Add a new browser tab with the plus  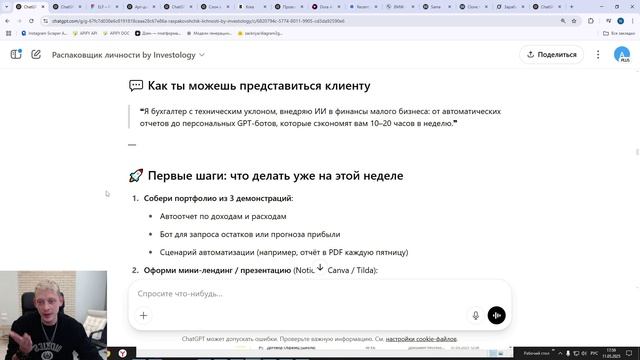click(x=571, y=7)
